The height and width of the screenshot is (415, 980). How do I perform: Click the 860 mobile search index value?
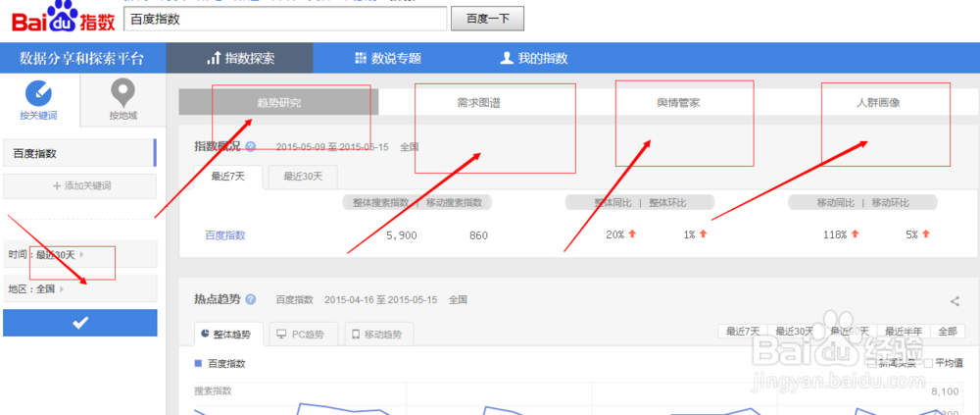(x=478, y=235)
